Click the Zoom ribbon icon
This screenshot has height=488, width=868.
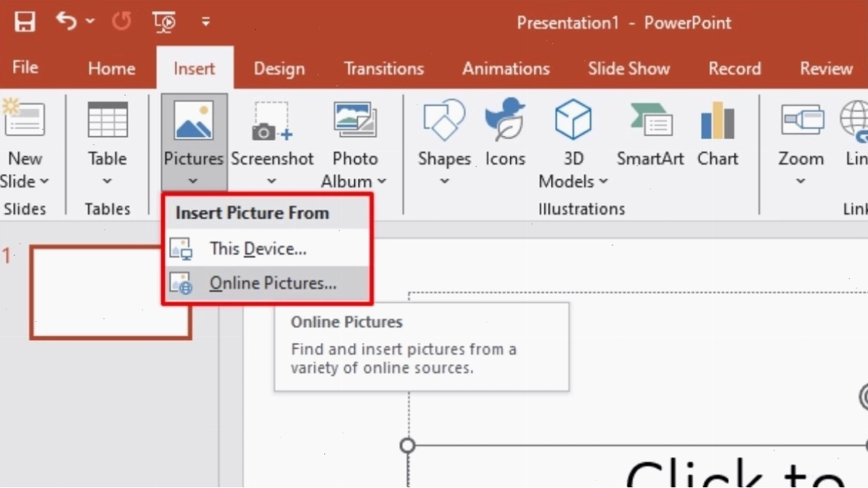coord(802,120)
